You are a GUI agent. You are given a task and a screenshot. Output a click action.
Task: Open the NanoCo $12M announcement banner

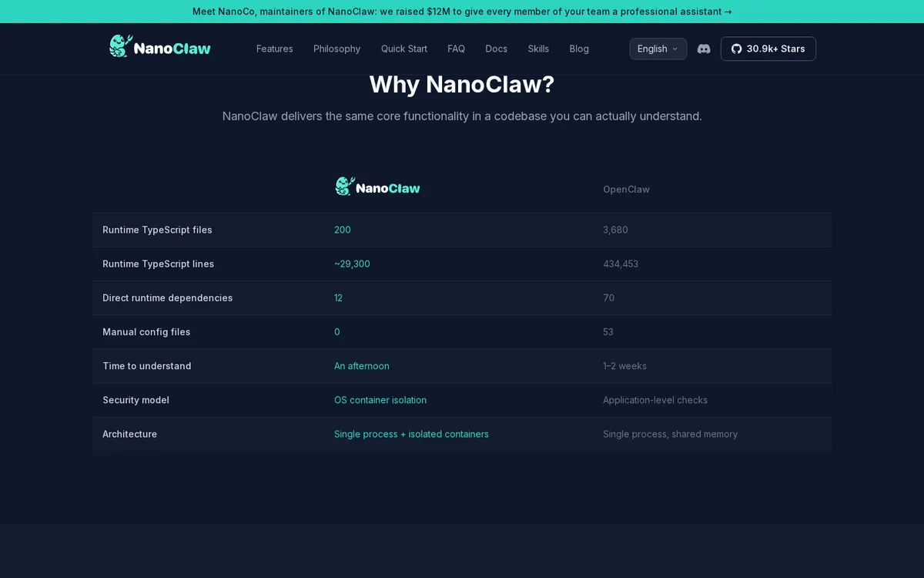pos(462,12)
